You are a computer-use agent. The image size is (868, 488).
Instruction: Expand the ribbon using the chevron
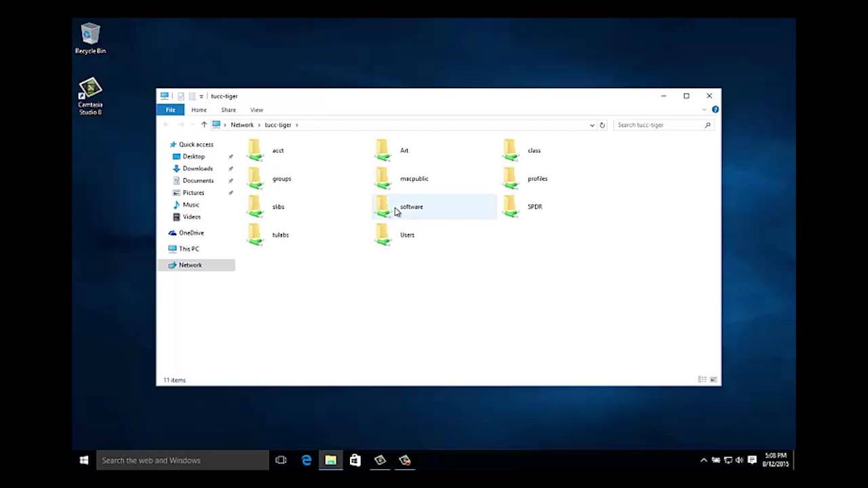[705, 110]
